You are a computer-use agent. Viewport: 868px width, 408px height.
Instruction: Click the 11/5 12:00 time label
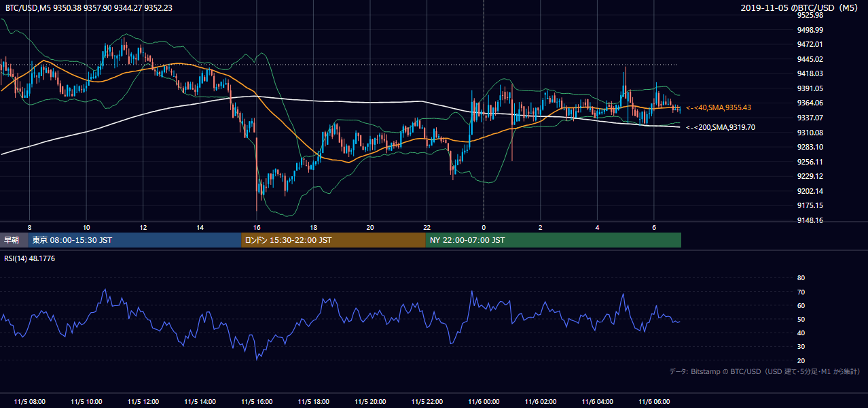point(143,402)
